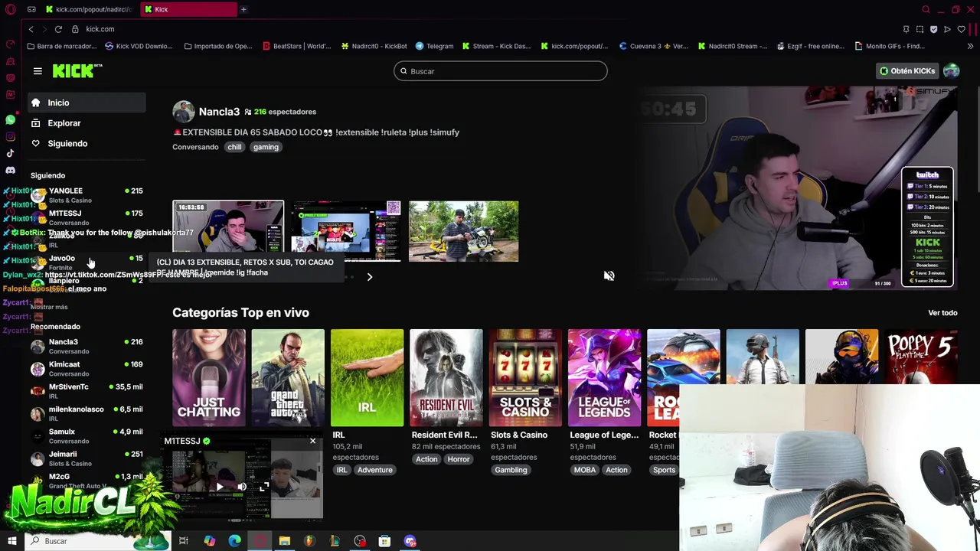Click Nancla3 channel avatar
Viewport: 980px width, 551px height.
[183, 112]
